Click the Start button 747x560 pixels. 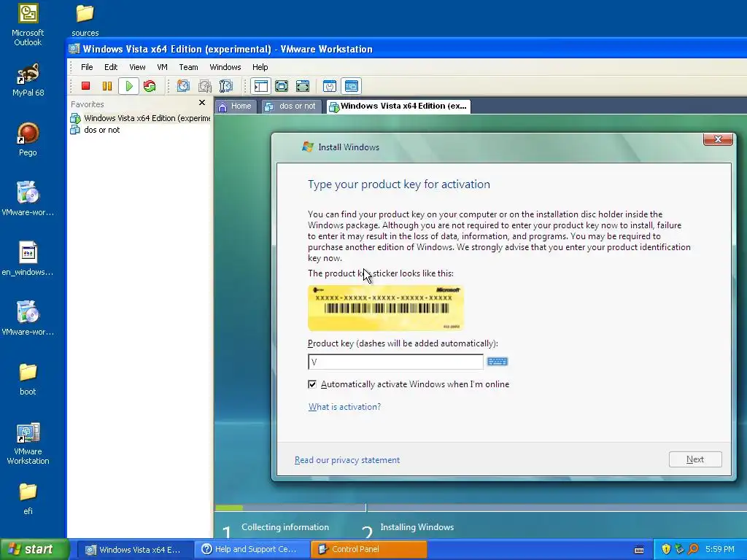click(x=35, y=550)
